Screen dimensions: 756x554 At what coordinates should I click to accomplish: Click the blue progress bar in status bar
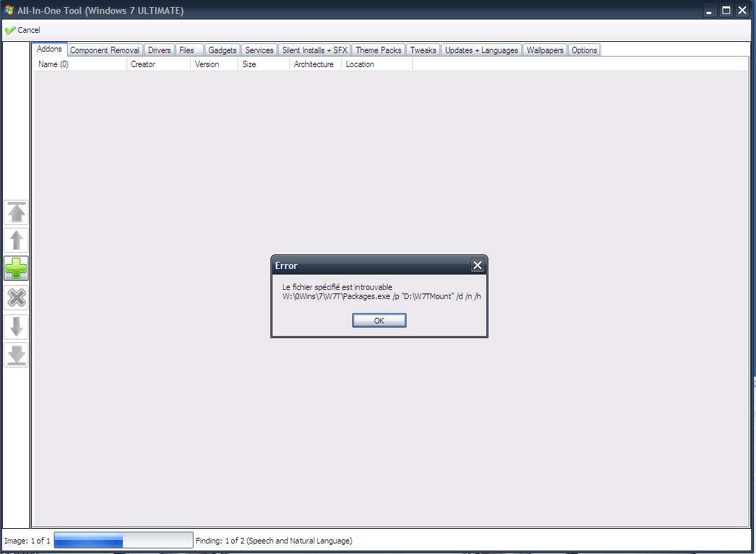tap(124, 540)
